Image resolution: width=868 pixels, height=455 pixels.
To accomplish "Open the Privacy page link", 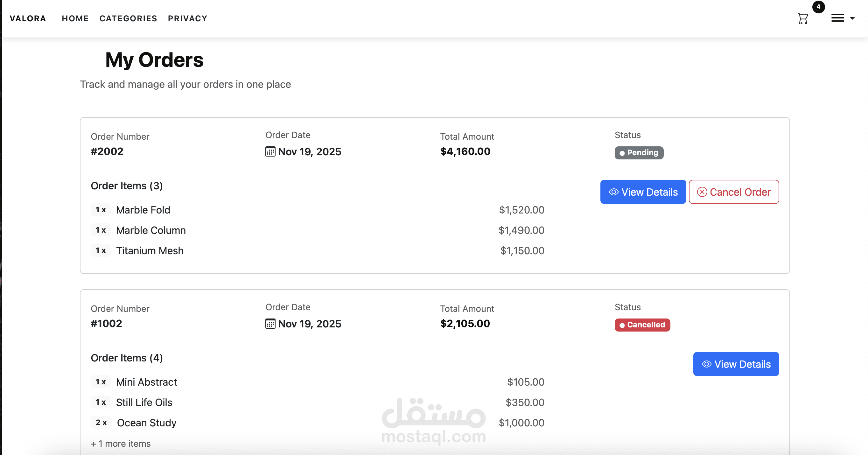I will [187, 18].
